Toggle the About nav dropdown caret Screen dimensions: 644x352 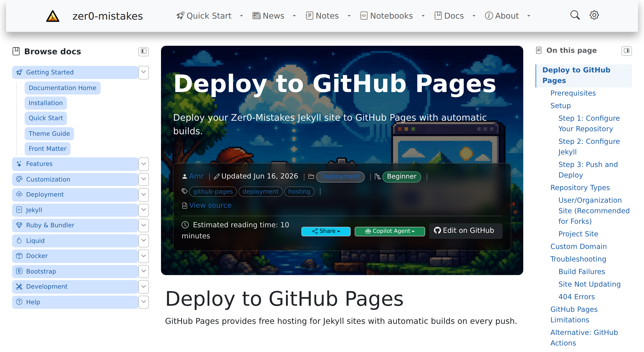coord(529,16)
